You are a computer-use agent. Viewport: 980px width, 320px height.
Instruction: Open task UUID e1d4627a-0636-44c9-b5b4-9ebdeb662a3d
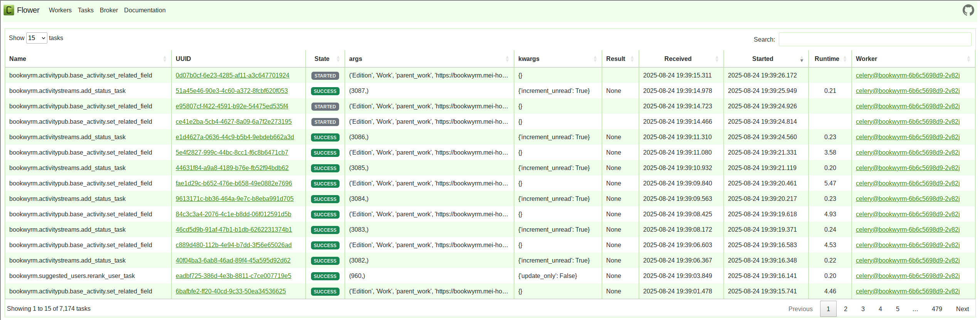pyautogui.click(x=235, y=137)
